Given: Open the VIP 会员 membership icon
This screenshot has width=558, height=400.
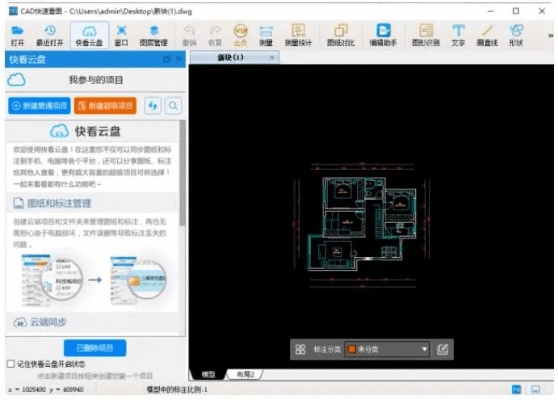Looking at the screenshot, I should coord(241,35).
